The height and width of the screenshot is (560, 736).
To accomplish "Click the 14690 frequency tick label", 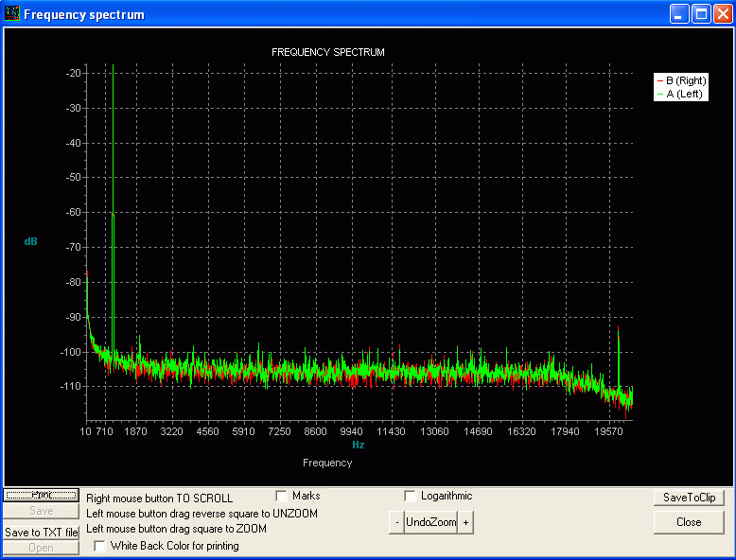I will pyautogui.click(x=478, y=431).
